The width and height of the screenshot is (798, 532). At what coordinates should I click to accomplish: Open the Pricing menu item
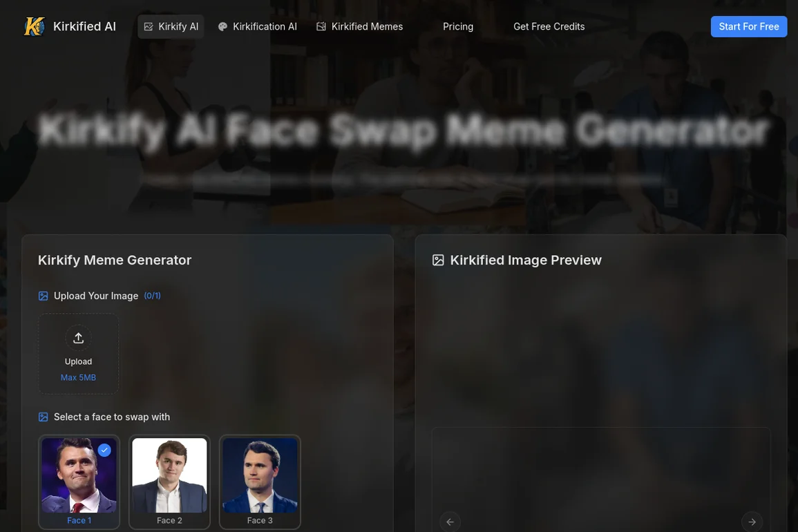pyautogui.click(x=458, y=26)
